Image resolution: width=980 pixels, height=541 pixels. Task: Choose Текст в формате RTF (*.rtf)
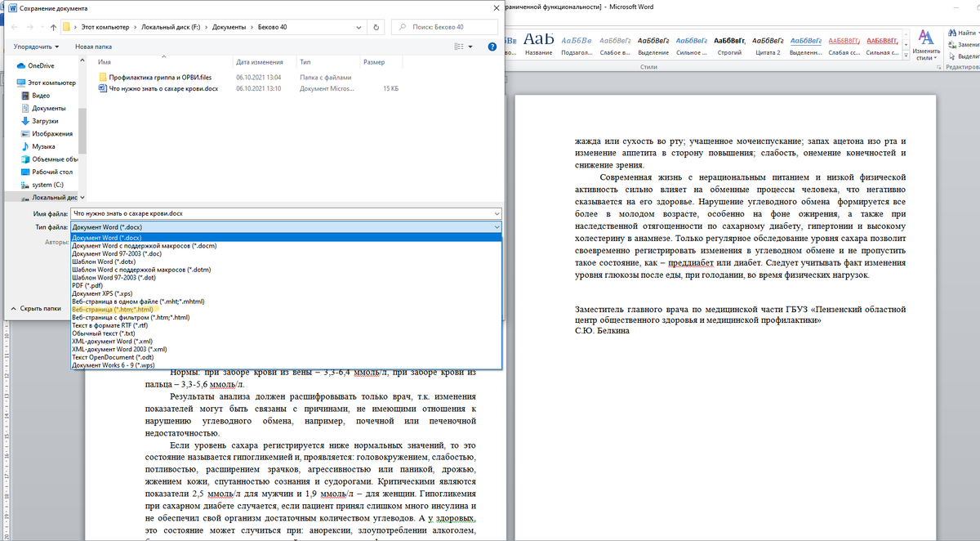[x=286, y=325]
